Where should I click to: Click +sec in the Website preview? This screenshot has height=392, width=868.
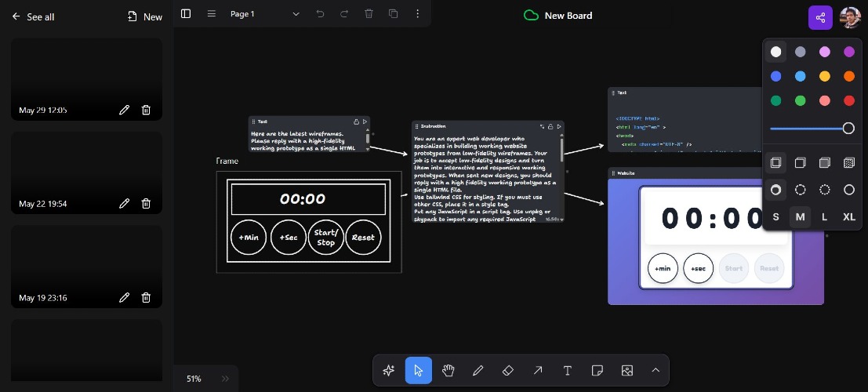pos(698,269)
